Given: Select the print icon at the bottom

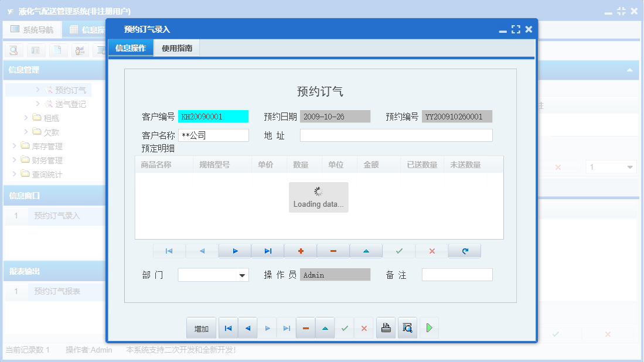Looking at the screenshot, I should pyautogui.click(x=386, y=327).
